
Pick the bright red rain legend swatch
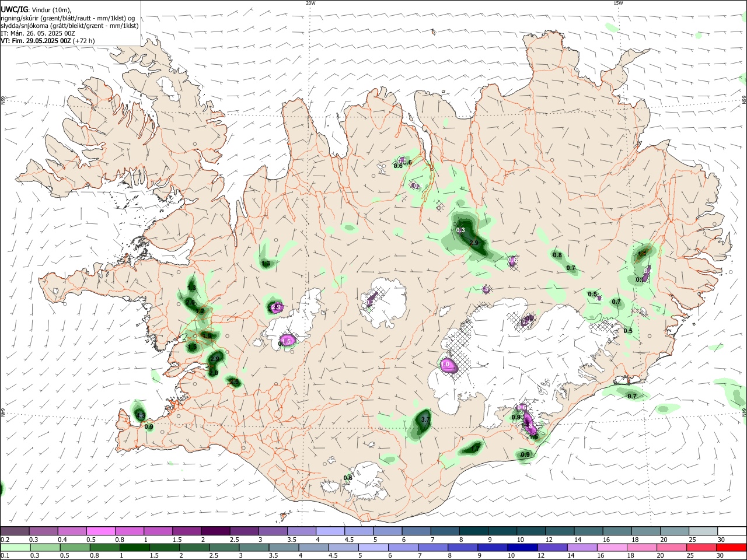[731, 548]
